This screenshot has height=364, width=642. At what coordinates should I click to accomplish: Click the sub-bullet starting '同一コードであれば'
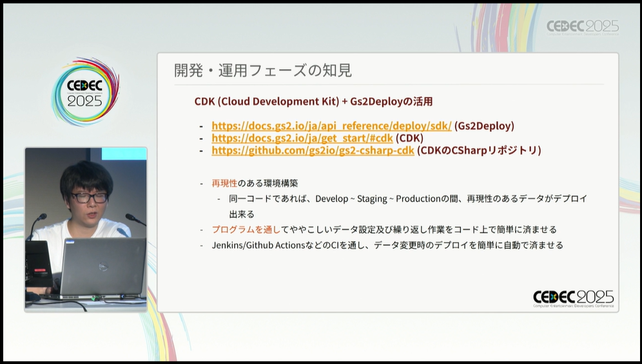pos(408,198)
